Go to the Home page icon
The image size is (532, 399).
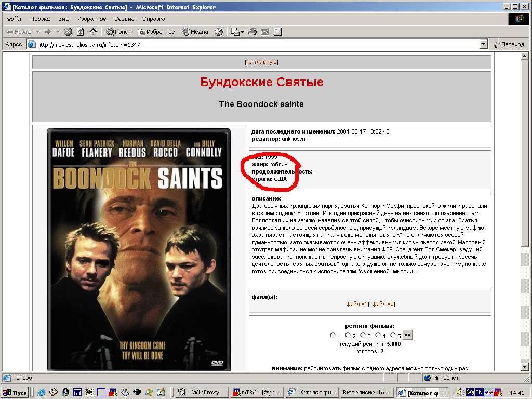coord(93,32)
